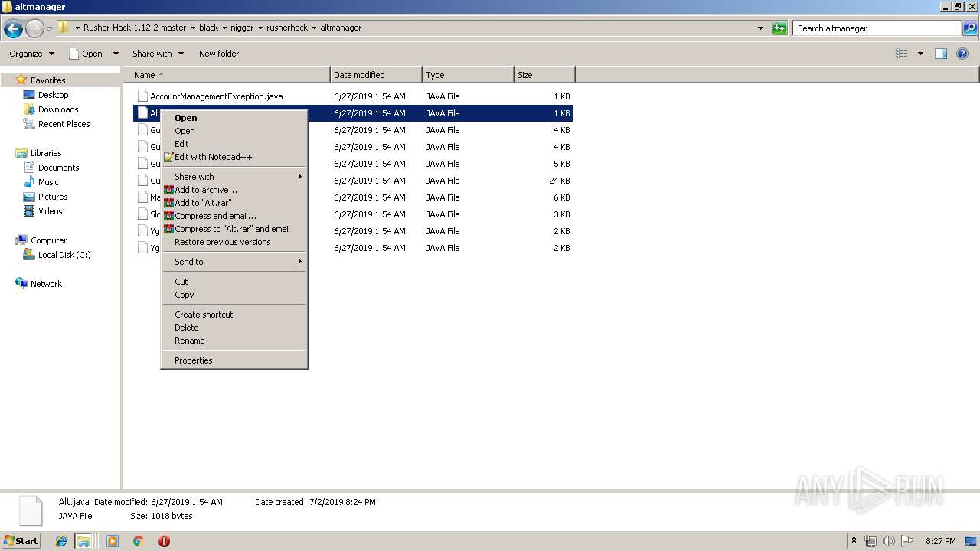Open Action Center flag icon in tray

(x=907, y=541)
